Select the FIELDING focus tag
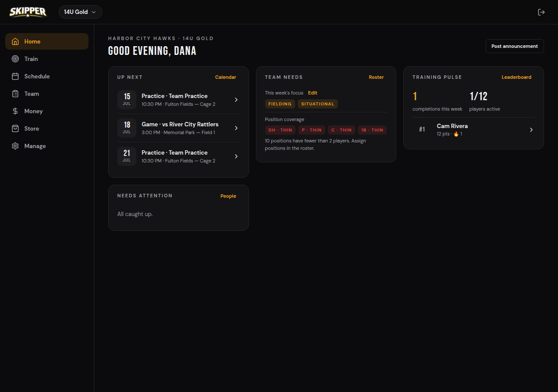Viewport: 558px width, 392px height. [x=280, y=104]
